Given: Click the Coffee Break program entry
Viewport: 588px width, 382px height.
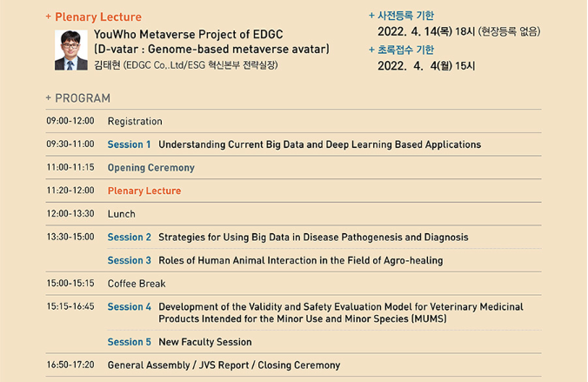Looking at the screenshot, I should tap(137, 284).
